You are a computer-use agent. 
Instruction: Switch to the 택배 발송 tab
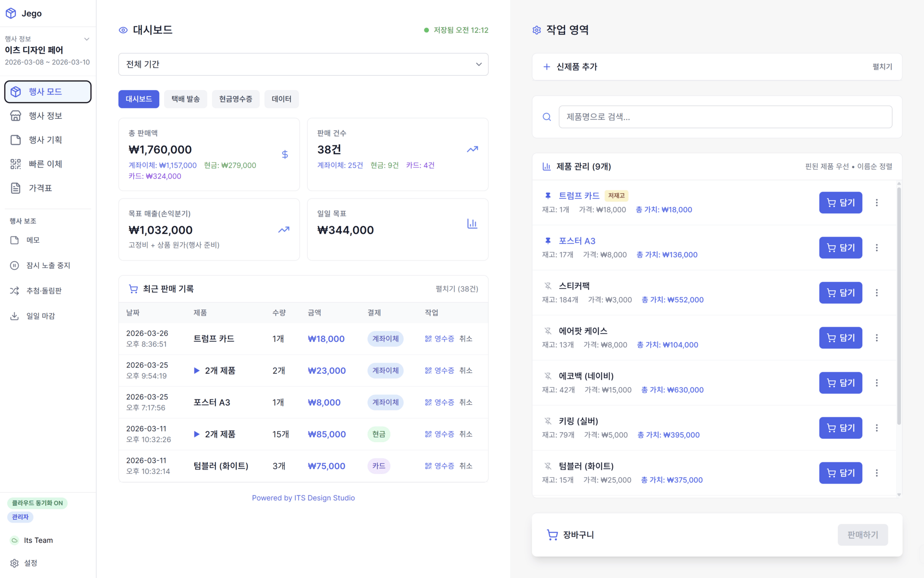185,99
